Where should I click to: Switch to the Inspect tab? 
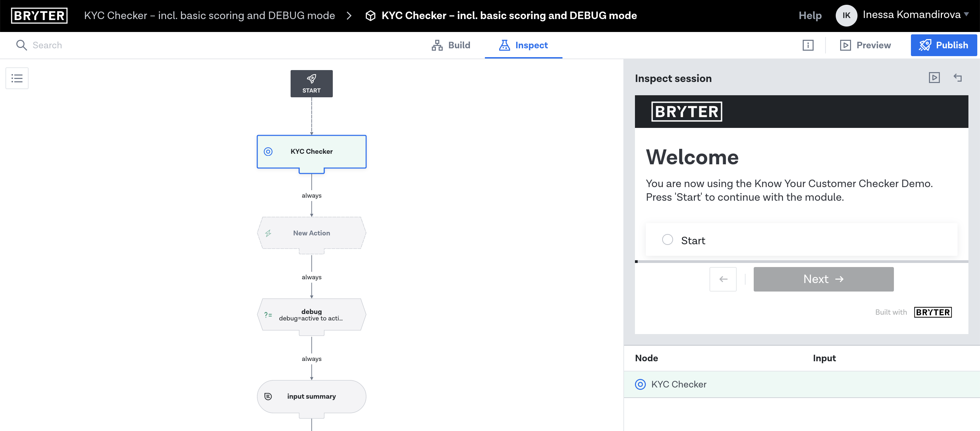tap(523, 45)
